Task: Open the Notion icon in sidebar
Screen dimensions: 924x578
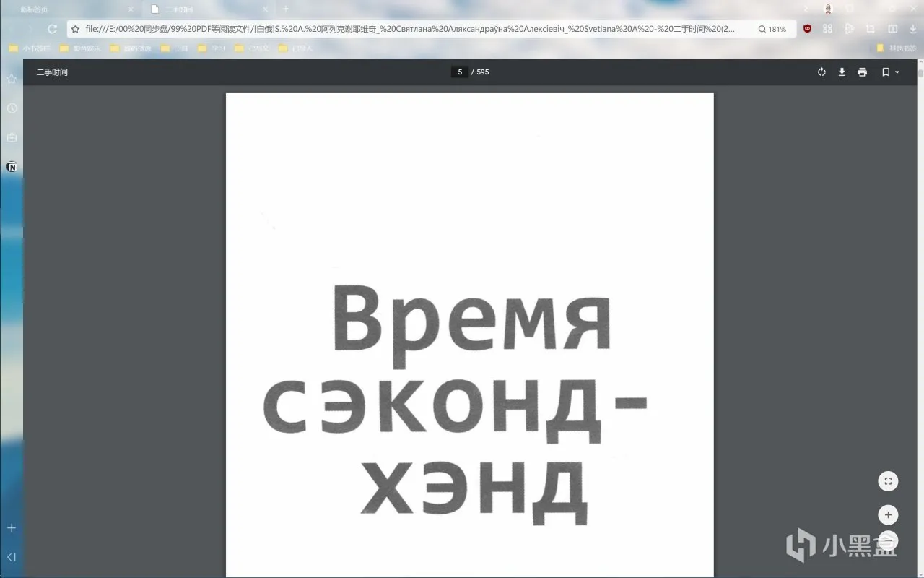Action: coord(12,167)
